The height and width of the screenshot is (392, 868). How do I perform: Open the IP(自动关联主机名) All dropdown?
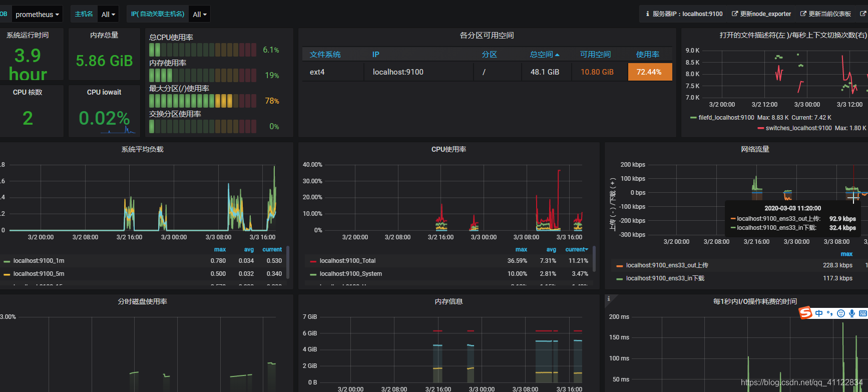[x=200, y=14]
